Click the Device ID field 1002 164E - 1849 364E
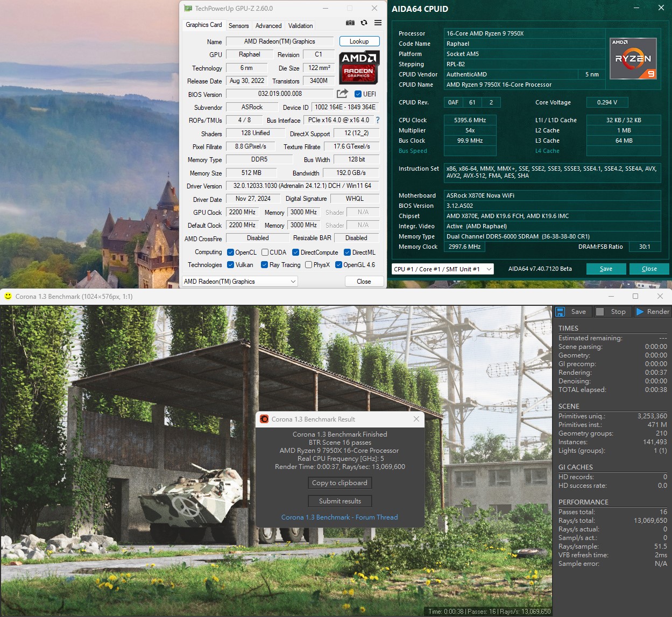The height and width of the screenshot is (617, 672). pyautogui.click(x=345, y=107)
